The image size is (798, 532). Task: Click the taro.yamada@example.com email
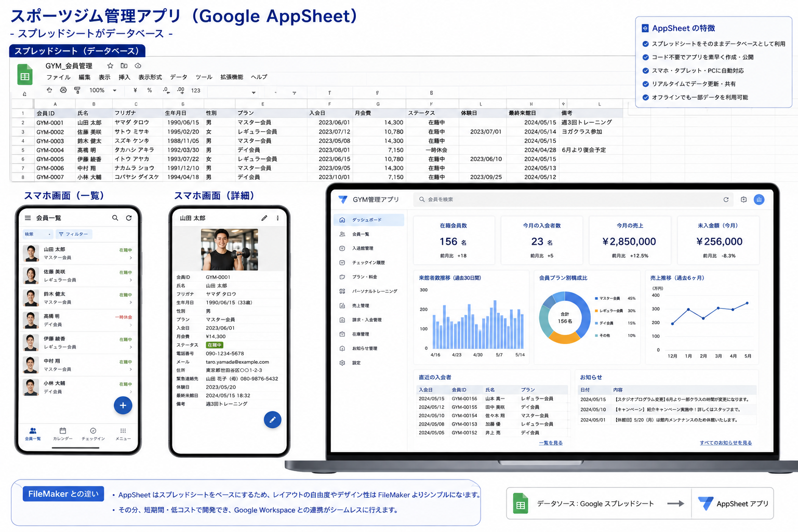[x=237, y=362]
